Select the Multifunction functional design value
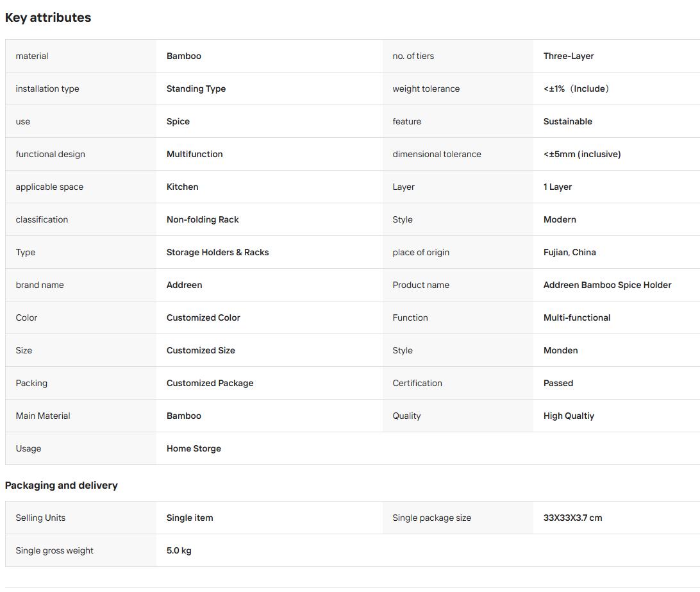 coord(194,154)
